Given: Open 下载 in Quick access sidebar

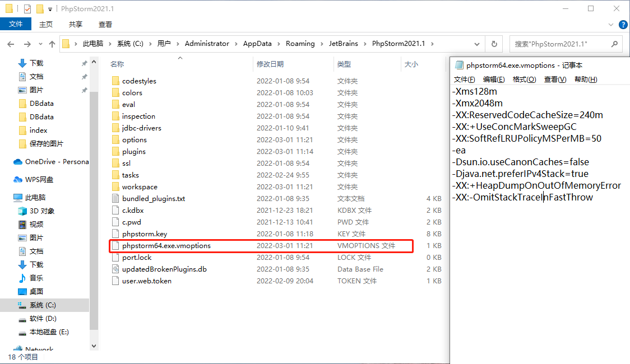Looking at the screenshot, I should (x=36, y=63).
